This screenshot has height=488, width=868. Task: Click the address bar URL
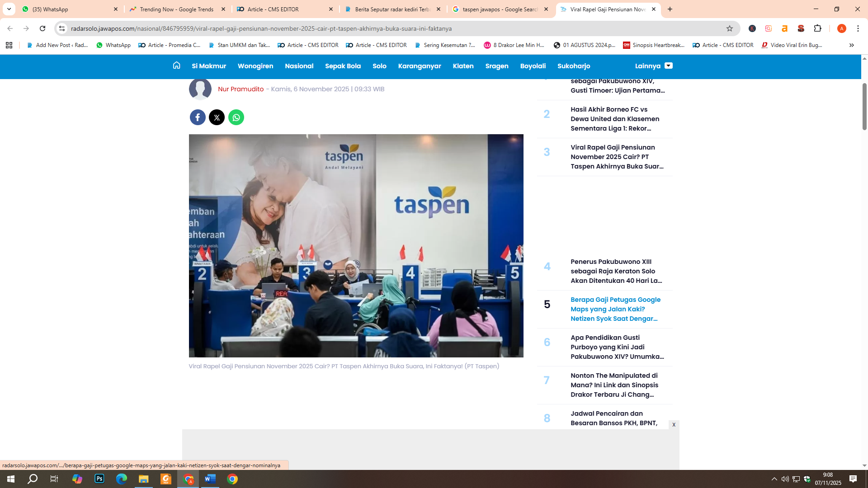pyautogui.click(x=261, y=28)
